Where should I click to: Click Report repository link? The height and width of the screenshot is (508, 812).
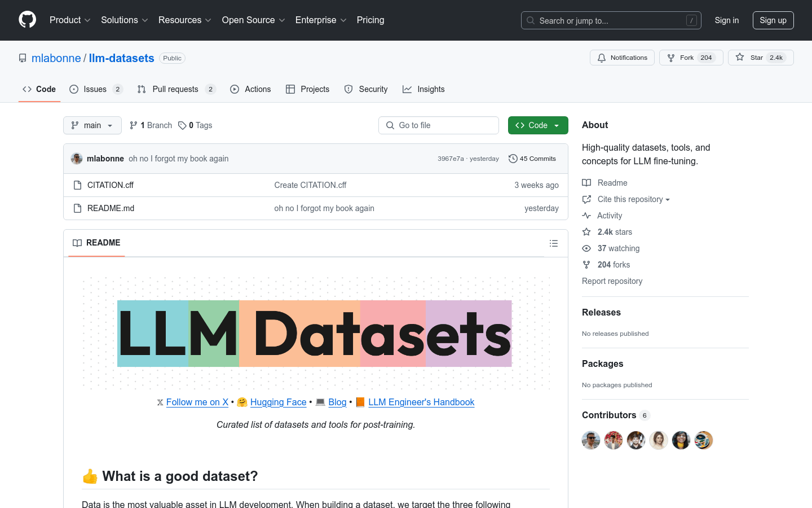[x=612, y=281]
